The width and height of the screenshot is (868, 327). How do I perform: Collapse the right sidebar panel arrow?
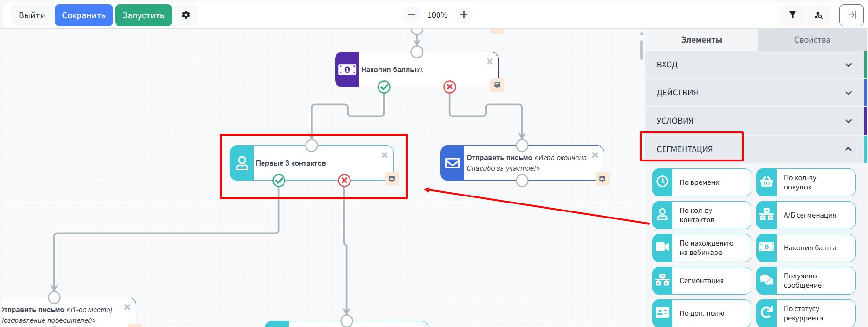[852, 15]
